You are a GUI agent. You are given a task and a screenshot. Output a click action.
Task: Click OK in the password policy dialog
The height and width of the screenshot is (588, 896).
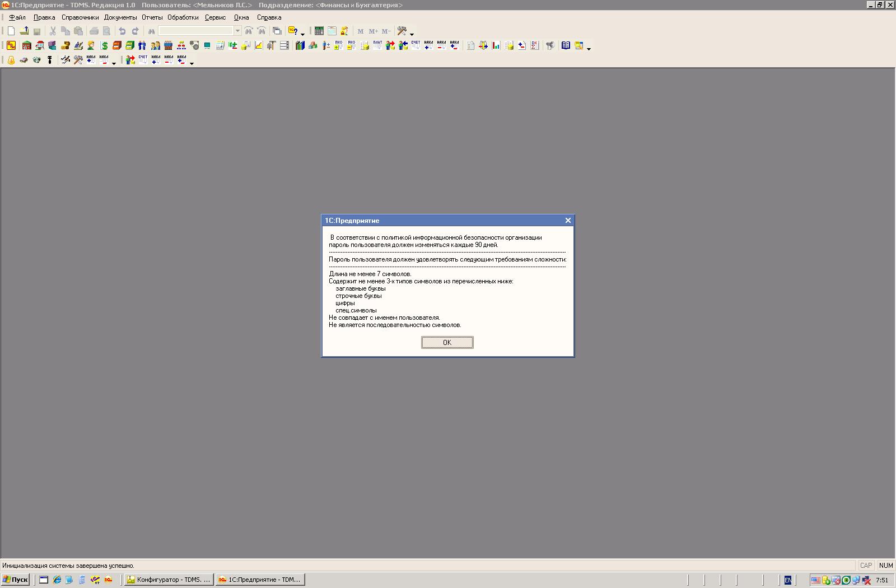point(447,342)
